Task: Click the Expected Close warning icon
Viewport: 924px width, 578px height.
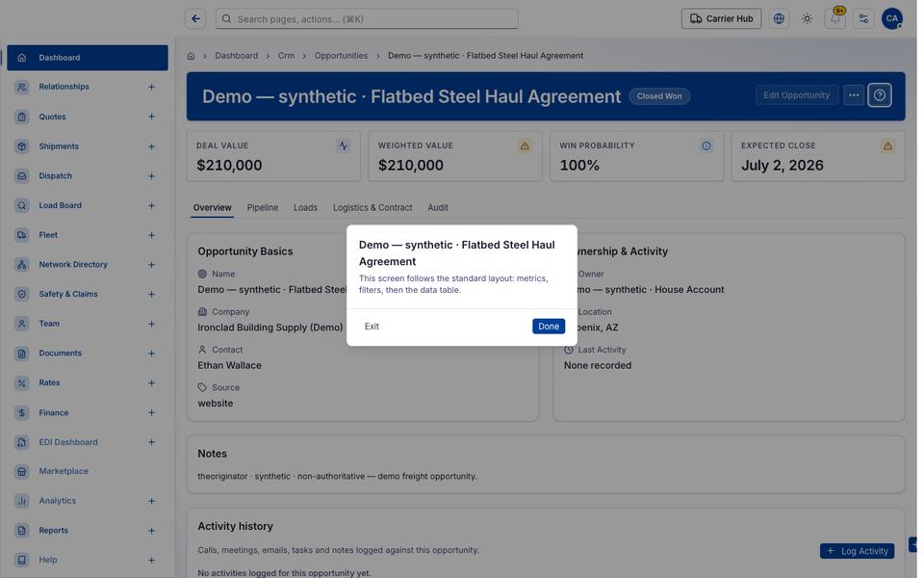Action: tap(887, 145)
